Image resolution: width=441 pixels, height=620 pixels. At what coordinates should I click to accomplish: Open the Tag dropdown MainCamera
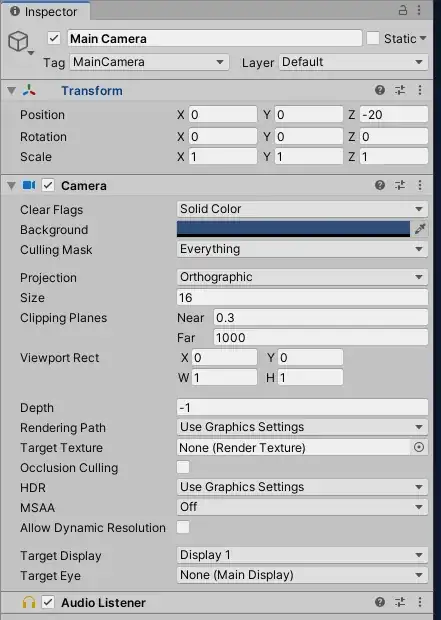click(149, 62)
